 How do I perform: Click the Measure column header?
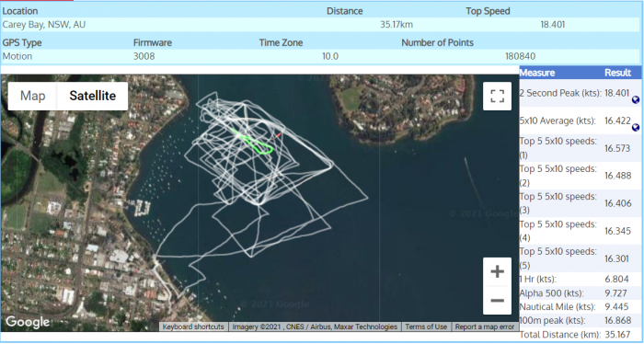coord(537,73)
